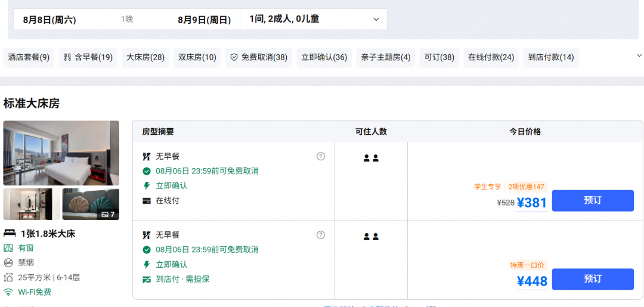
Task: Click the occupancy people icon in the ¥381 row
Action: [x=371, y=158]
